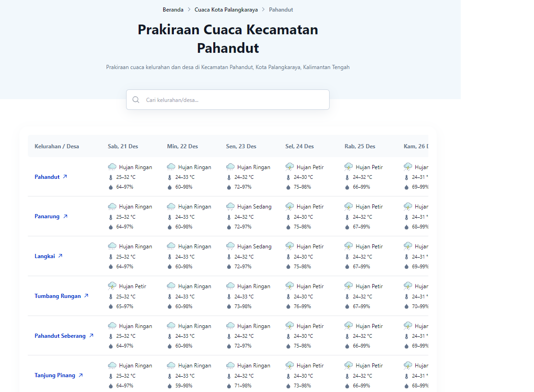The width and height of the screenshot is (534, 392).
Task: Open the Panarung kelurahan link
Action: (47, 216)
